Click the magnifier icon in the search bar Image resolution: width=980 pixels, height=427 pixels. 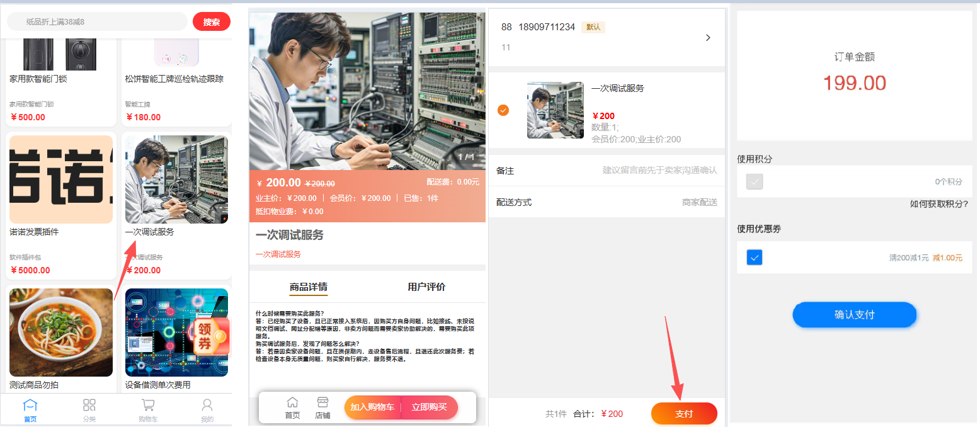coord(211,21)
